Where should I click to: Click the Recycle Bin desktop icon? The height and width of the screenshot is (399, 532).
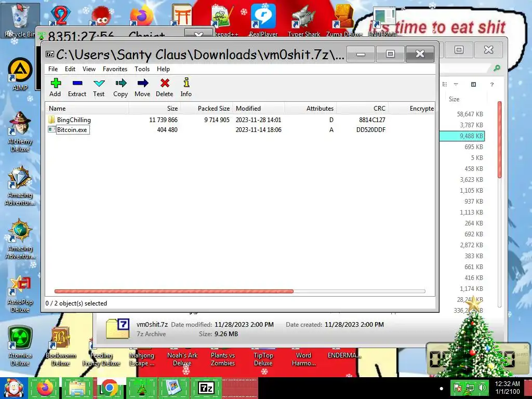(x=20, y=20)
